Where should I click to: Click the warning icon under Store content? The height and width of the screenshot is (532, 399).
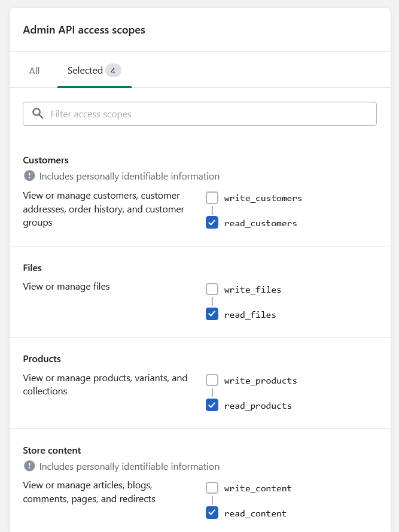click(29, 466)
